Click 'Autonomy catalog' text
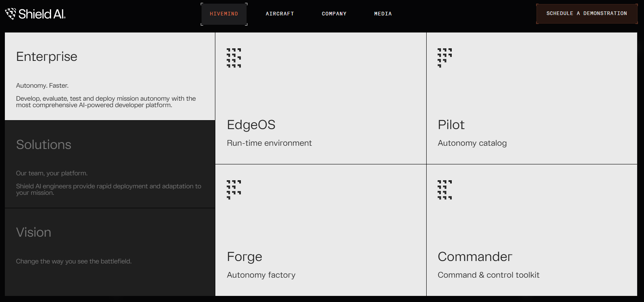644x302 pixels. [x=472, y=143]
